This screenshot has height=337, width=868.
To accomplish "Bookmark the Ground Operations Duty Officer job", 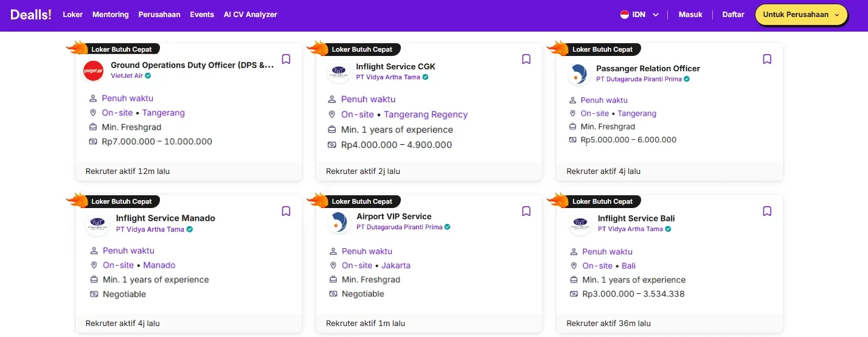I will pos(286,59).
